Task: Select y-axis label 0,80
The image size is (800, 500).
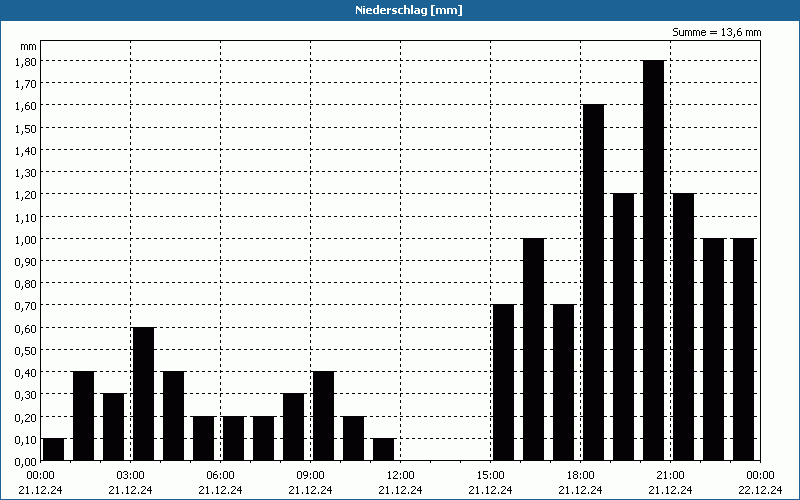Action: click(26, 284)
